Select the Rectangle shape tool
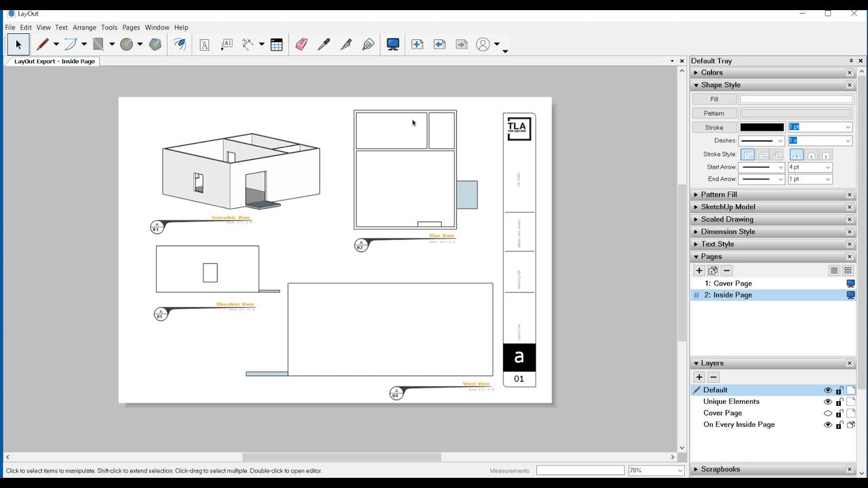The width and height of the screenshot is (868, 488). [98, 45]
